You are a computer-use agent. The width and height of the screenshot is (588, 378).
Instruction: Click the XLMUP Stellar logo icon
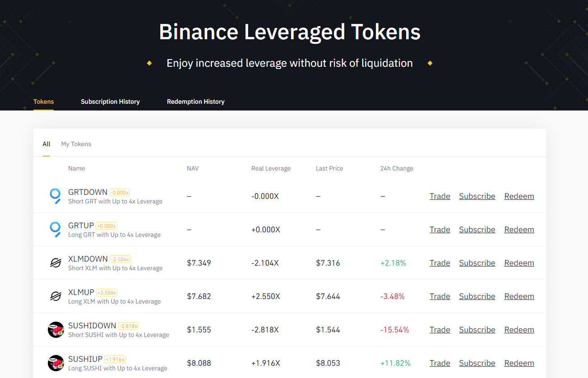click(55, 296)
